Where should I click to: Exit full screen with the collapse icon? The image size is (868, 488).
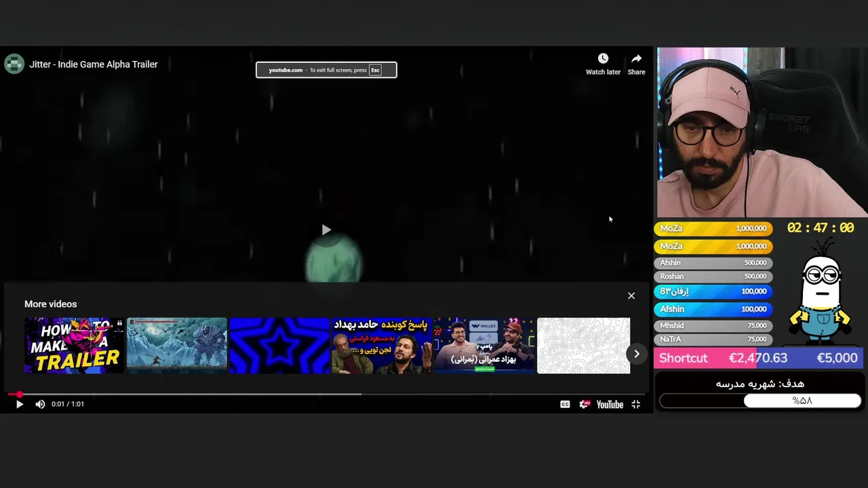(x=635, y=404)
